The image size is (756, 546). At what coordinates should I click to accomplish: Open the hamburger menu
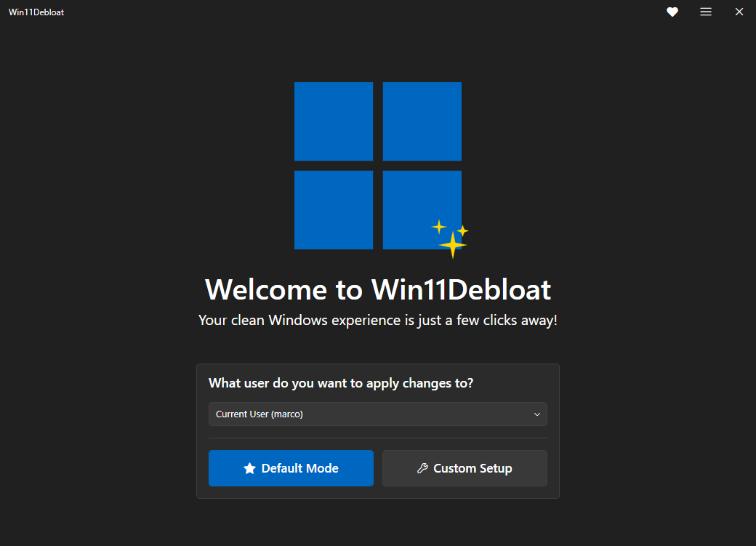tap(705, 12)
